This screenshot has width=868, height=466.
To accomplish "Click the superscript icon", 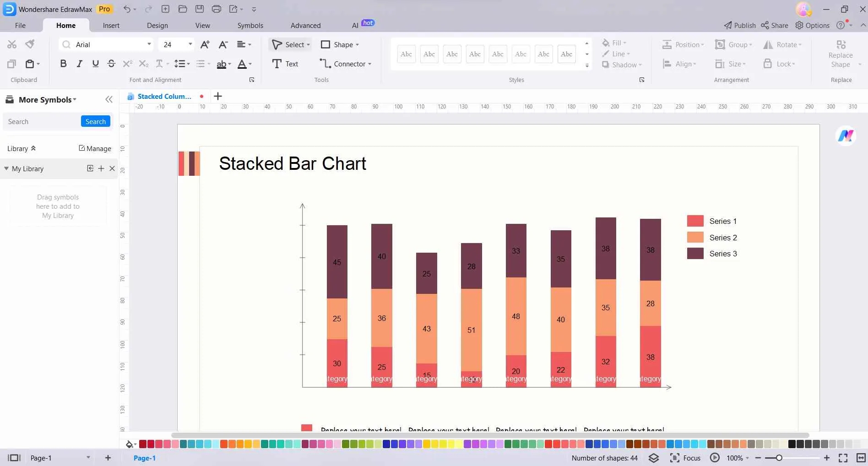I will pos(127,64).
